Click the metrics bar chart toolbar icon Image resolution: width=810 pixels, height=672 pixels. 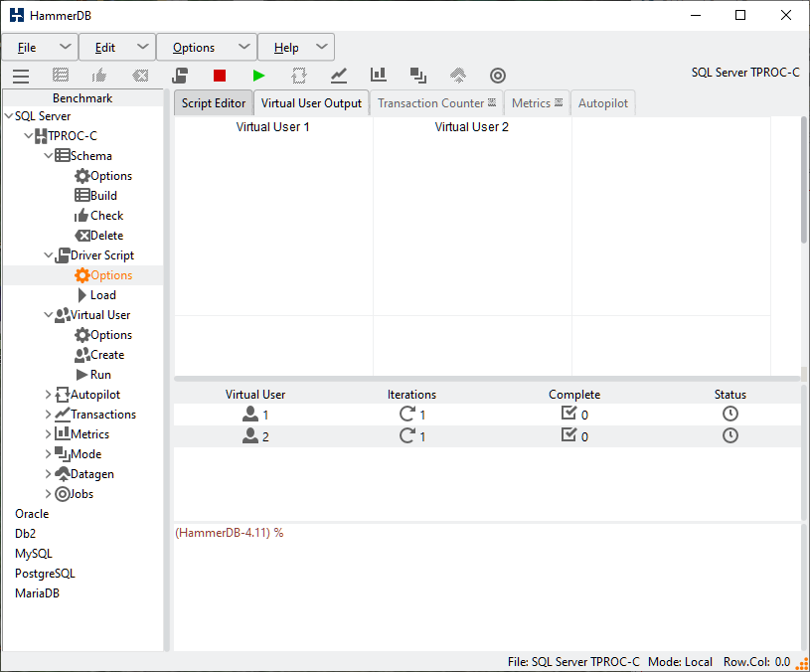pos(378,75)
